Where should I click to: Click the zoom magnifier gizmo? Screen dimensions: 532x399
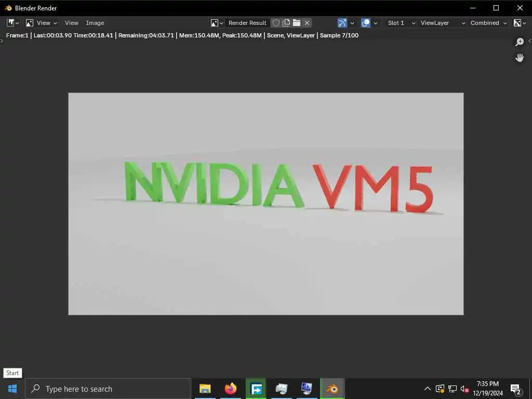point(520,42)
